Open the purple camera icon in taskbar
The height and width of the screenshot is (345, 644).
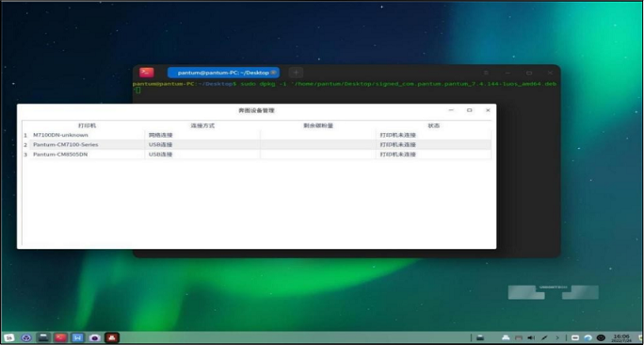coord(95,337)
